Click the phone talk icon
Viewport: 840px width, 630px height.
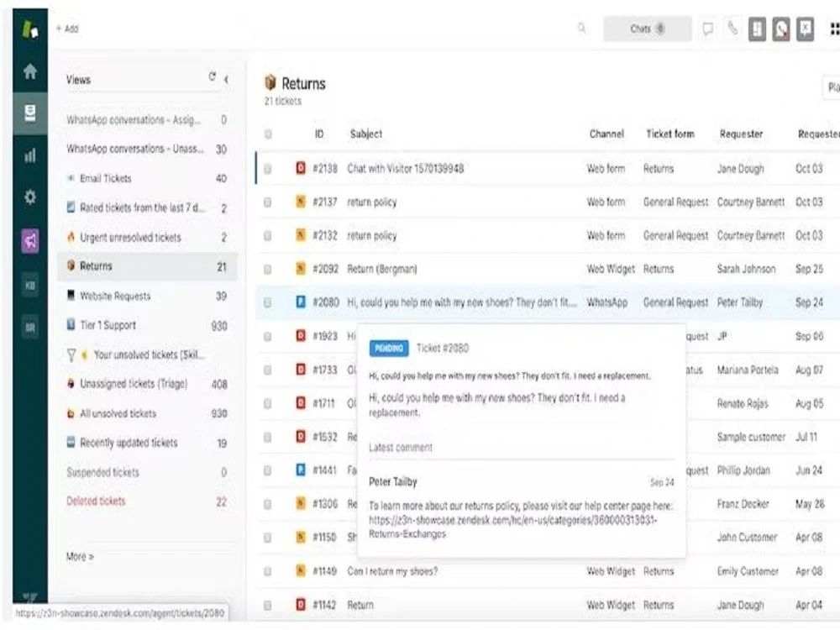coord(732,28)
